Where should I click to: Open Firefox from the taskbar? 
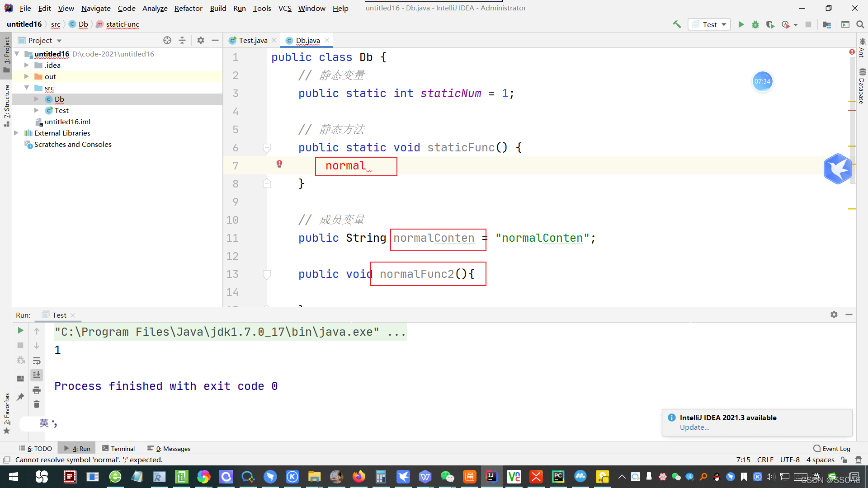pyautogui.click(x=359, y=477)
